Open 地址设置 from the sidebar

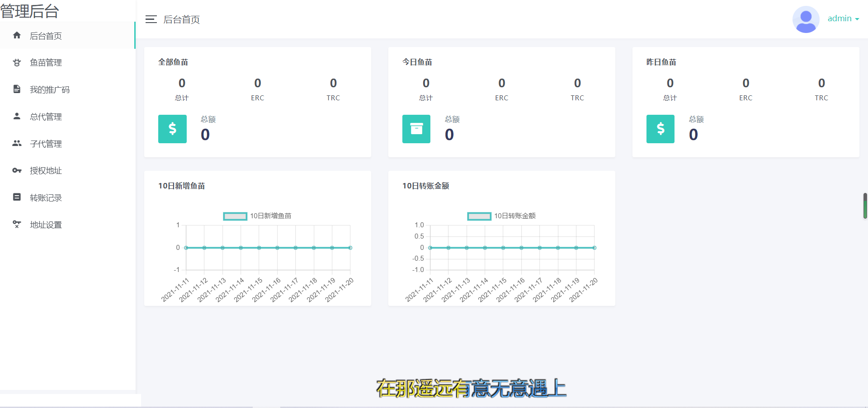[x=46, y=224]
